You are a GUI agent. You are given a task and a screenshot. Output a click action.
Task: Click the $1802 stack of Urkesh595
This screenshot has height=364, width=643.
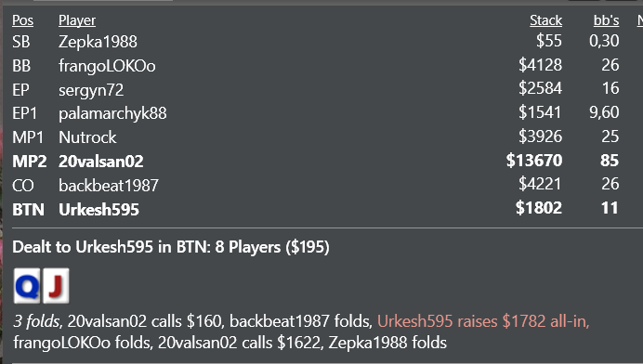538,208
